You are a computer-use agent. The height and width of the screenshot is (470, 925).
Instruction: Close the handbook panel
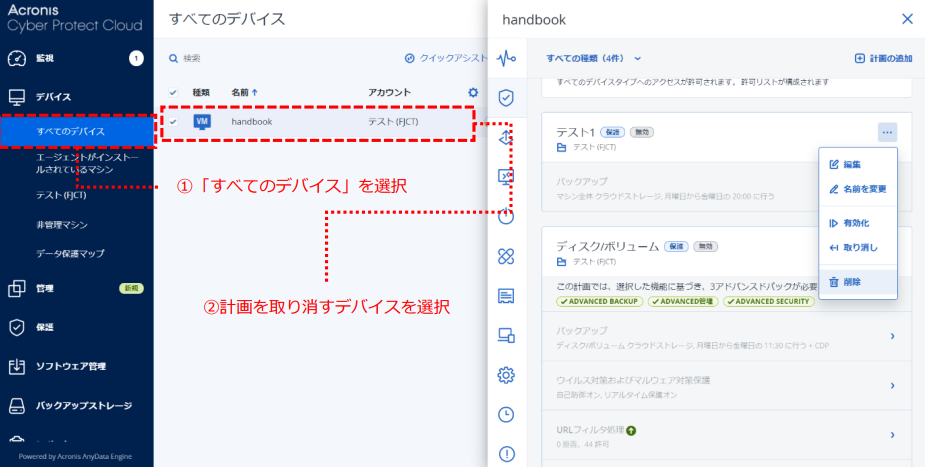pos(907,18)
